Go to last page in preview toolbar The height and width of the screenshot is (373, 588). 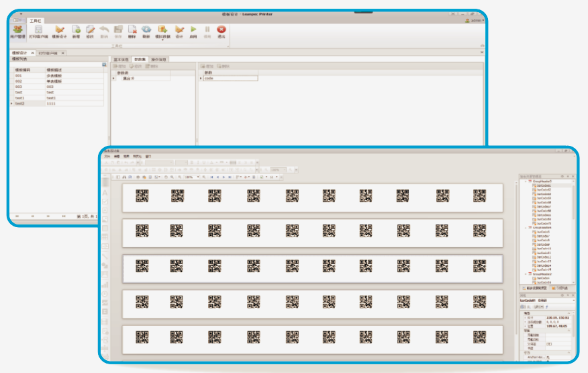pos(230,177)
